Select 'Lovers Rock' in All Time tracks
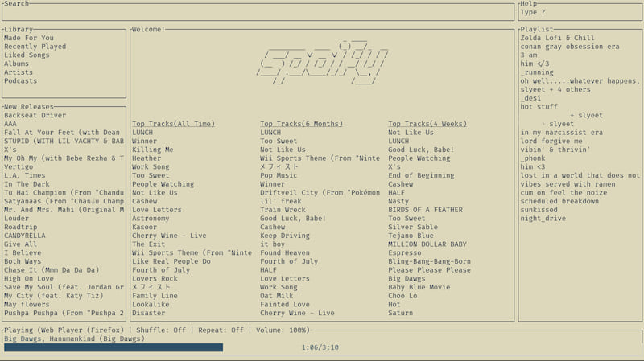 coord(155,279)
